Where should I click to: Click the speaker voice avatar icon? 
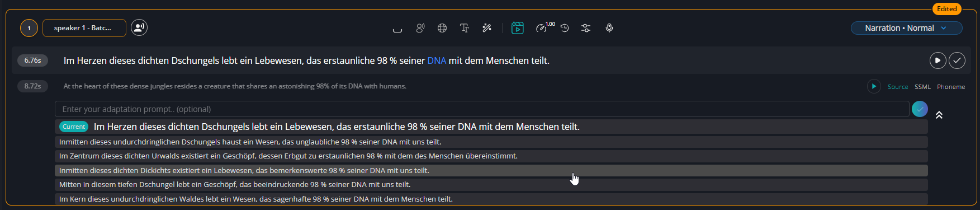pyautogui.click(x=139, y=27)
